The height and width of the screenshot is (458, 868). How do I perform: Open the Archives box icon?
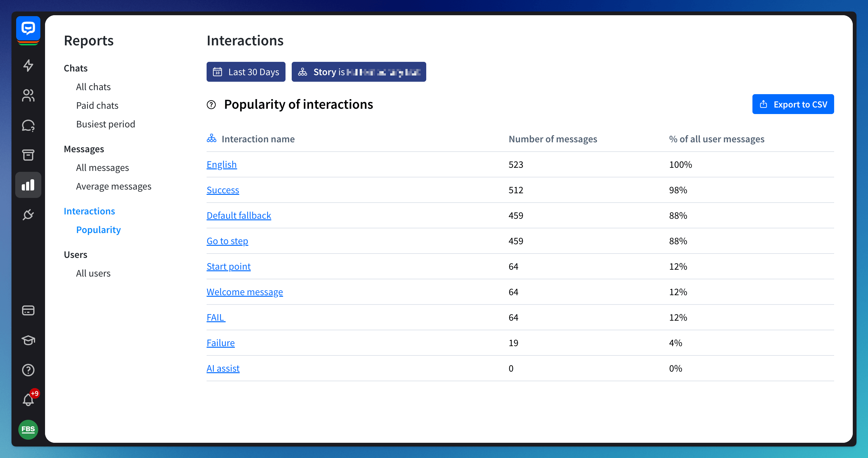pos(28,155)
